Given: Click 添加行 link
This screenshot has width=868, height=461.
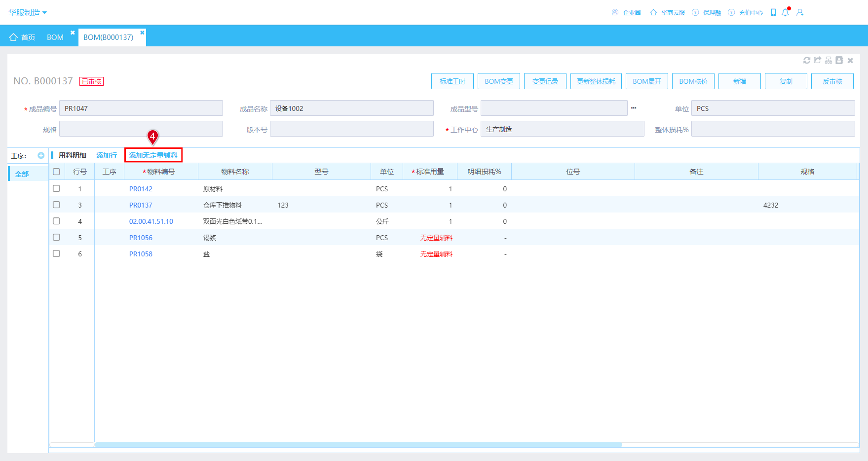Looking at the screenshot, I should click(x=107, y=155).
